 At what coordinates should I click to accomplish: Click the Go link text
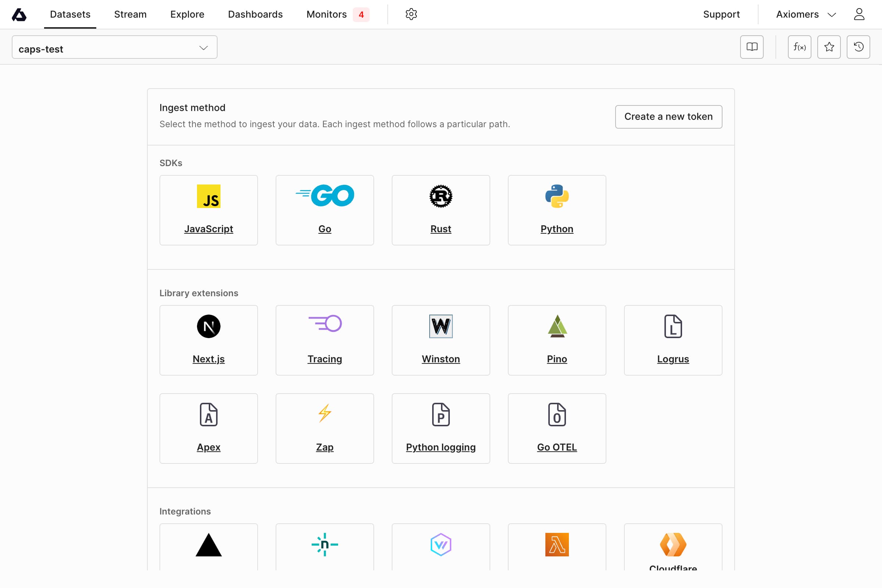coord(325,229)
